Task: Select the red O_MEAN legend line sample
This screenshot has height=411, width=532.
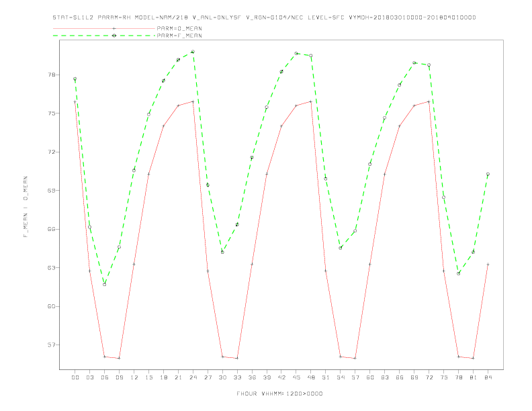Action: (x=104, y=28)
